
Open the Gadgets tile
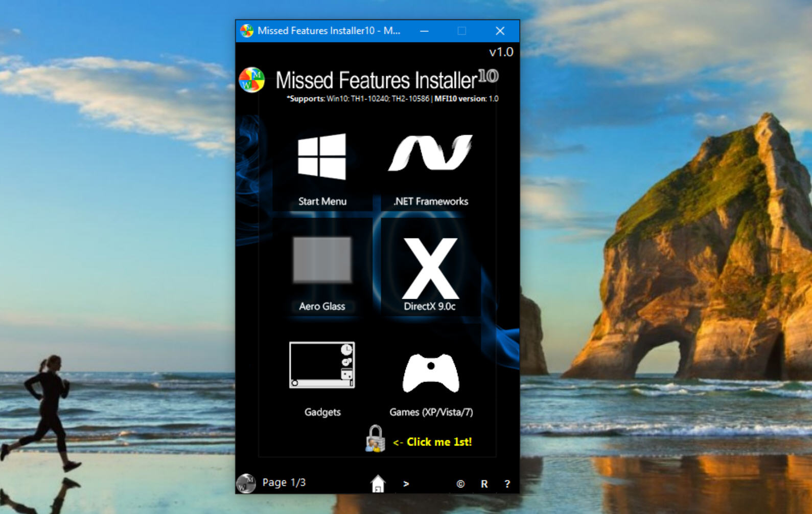pos(322,378)
